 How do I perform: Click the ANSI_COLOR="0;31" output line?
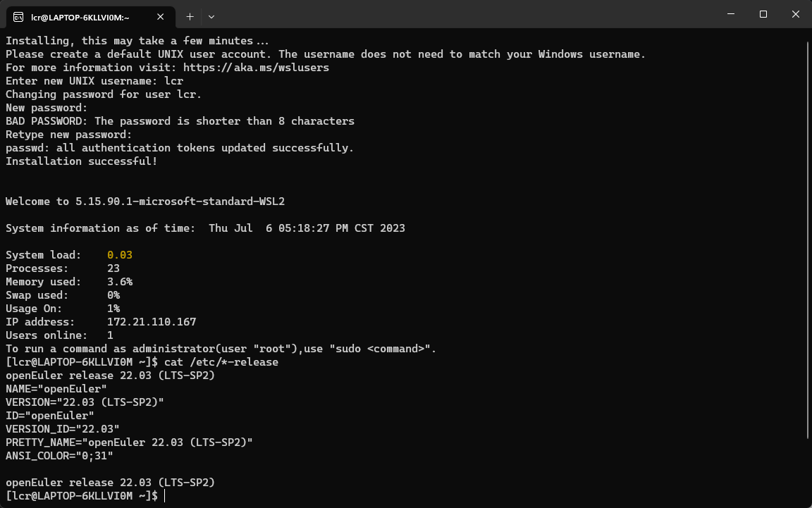59,456
